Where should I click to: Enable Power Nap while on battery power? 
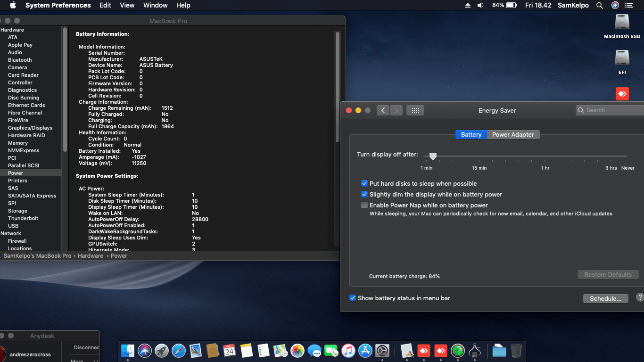click(x=364, y=205)
